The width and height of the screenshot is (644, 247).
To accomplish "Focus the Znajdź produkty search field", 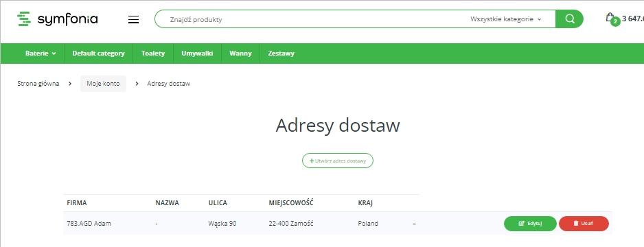I will coord(312,19).
